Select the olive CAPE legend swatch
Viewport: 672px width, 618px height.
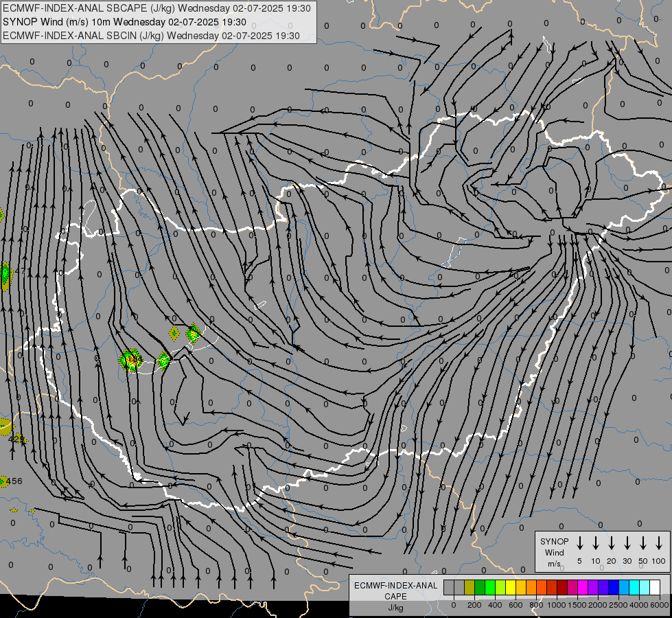click(x=470, y=587)
